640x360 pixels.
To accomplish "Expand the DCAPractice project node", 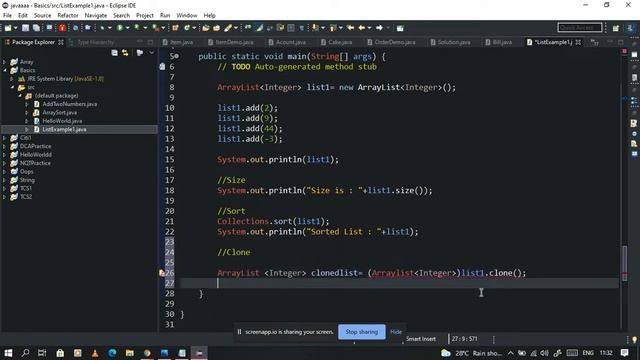I will (4, 146).
